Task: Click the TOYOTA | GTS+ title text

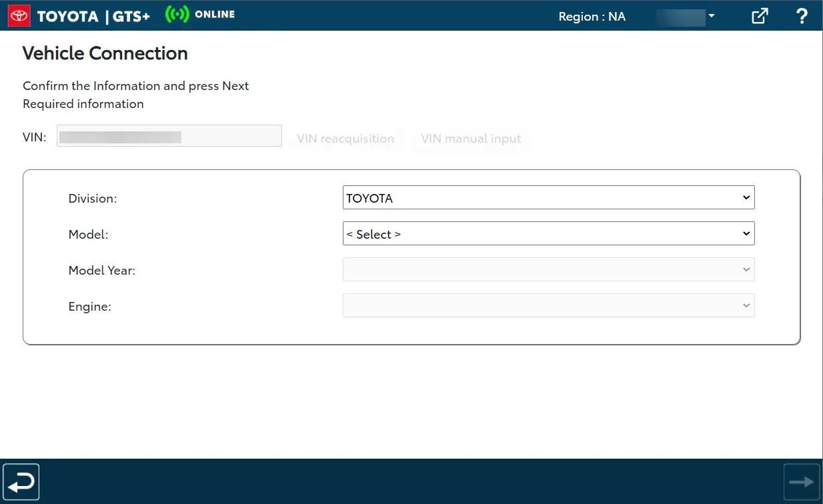Action: click(93, 17)
